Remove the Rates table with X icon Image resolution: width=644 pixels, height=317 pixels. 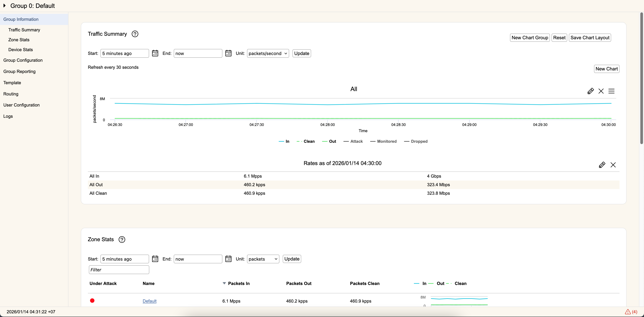coord(613,165)
